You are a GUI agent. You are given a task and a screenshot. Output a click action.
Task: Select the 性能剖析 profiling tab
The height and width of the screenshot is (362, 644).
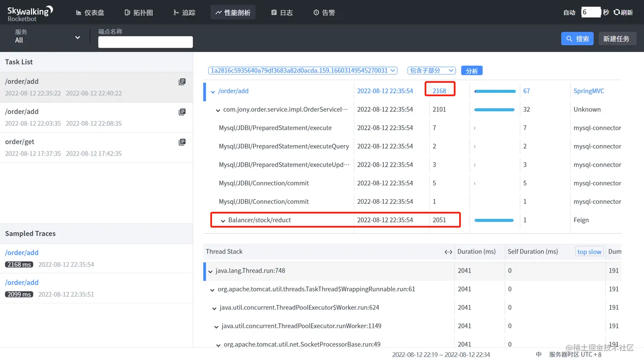point(233,12)
